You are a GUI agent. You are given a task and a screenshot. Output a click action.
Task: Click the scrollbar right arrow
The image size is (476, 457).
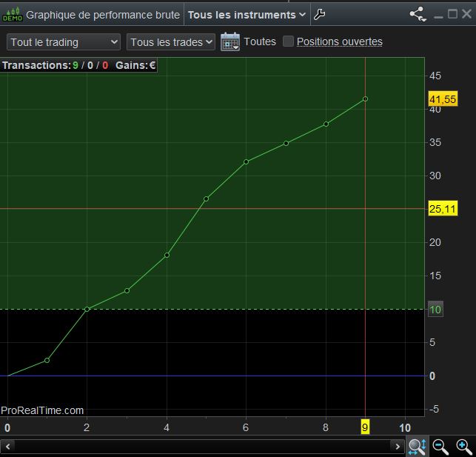(x=398, y=446)
